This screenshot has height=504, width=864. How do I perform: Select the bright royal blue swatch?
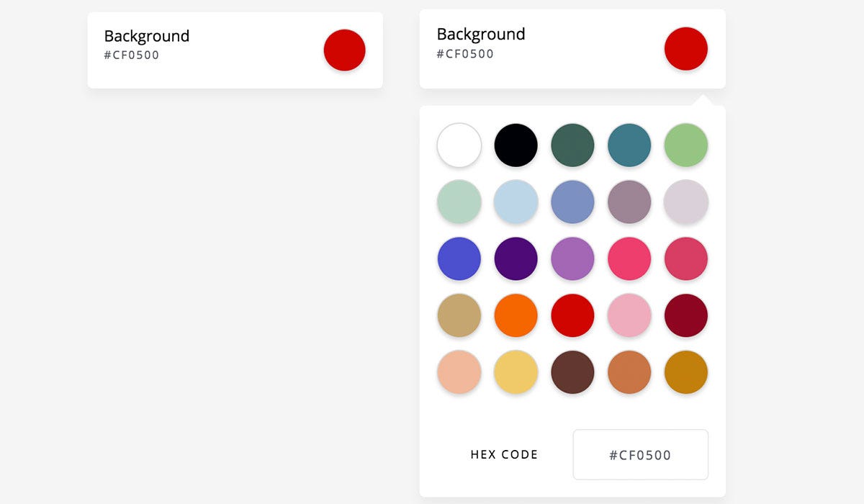(x=459, y=258)
